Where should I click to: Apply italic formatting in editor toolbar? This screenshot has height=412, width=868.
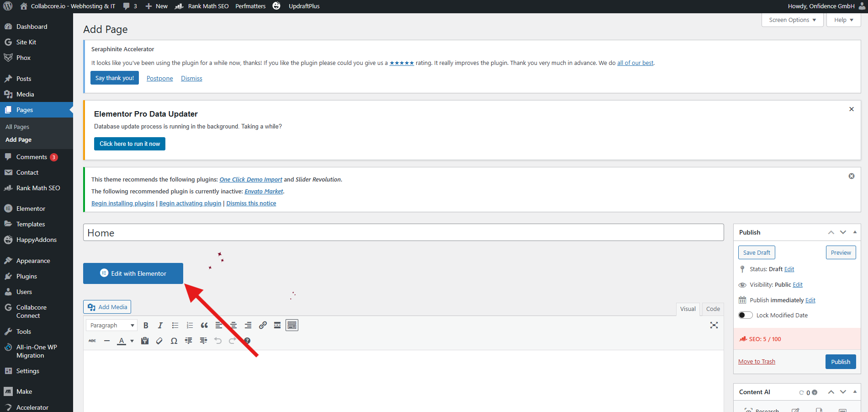[160, 326]
